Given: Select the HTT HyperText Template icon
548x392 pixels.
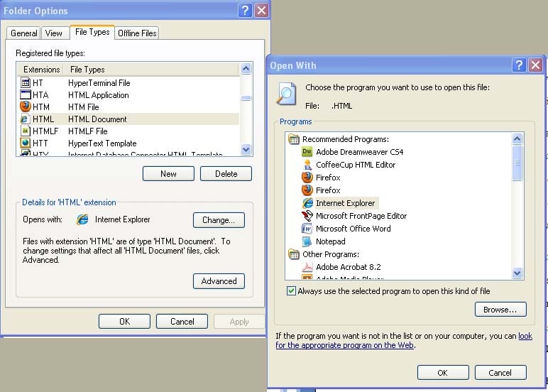Looking at the screenshot, I should point(26,143).
